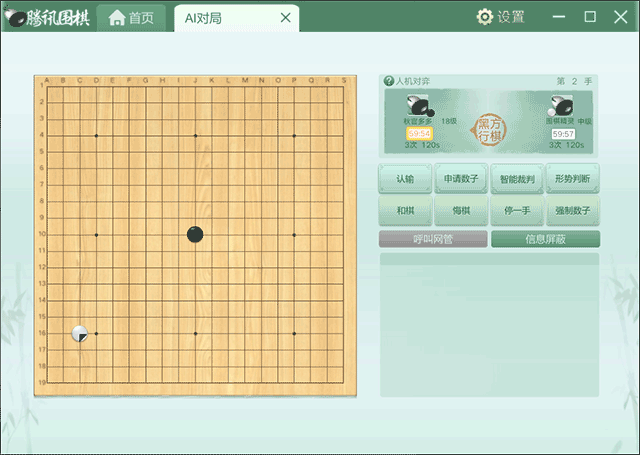Screen dimensions: 640x455
Task: Place a stone on the P16 star point
Action: click(294, 334)
